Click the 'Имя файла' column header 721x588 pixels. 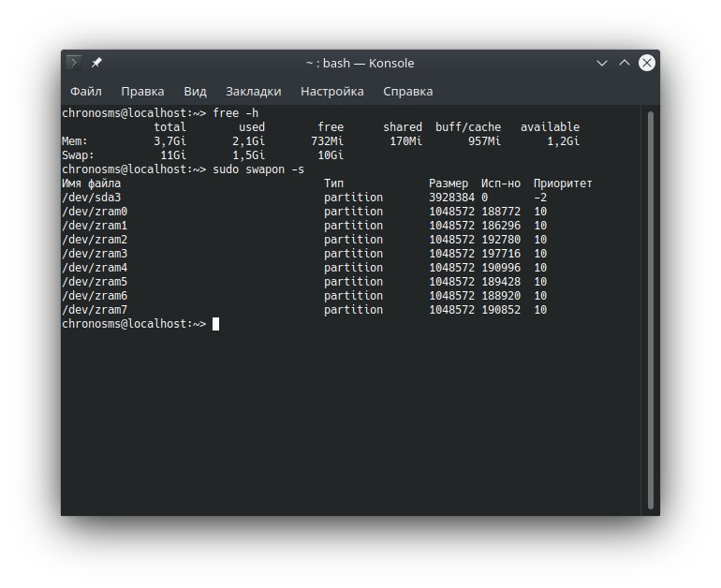[x=92, y=184]
